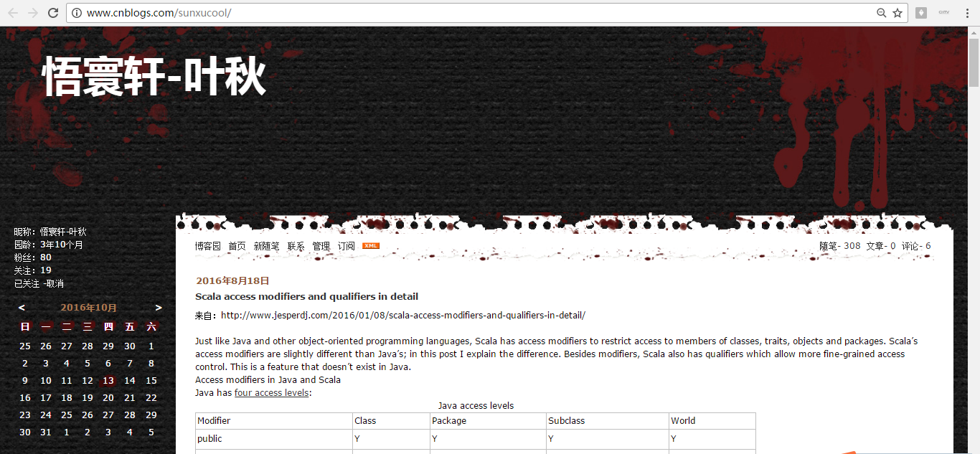
Task: Click the jesperdj.com source URL
Action: coord(403,315)
